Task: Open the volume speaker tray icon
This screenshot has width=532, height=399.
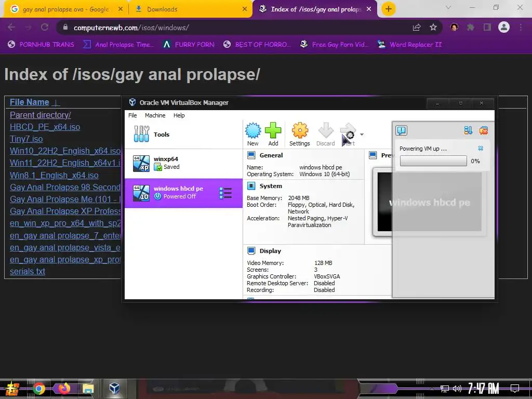Action: tap(457, 389)
